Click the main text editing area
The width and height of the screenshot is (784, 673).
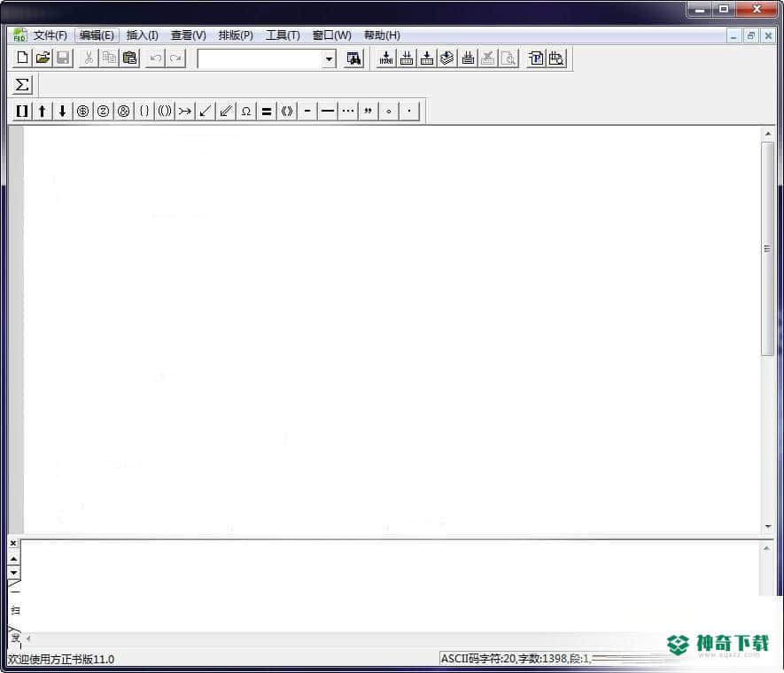pyautogui.click(x=392, y=329)
